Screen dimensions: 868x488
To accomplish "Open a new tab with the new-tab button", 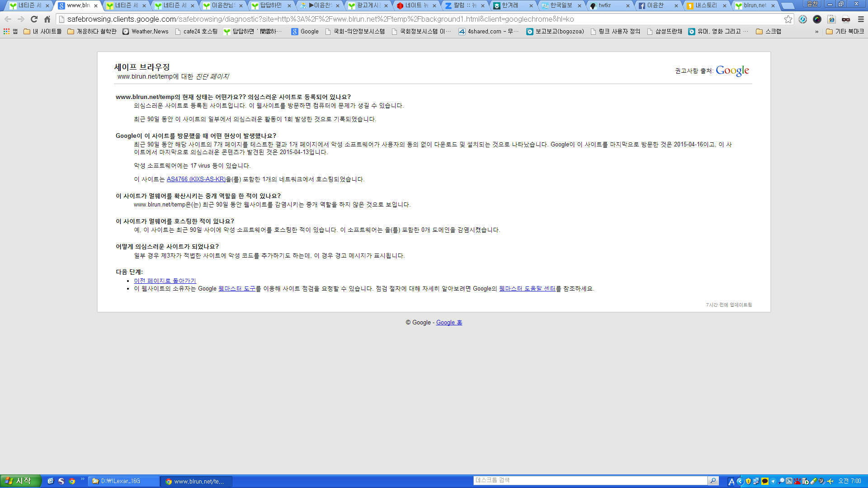I will (x=788, y=6).
